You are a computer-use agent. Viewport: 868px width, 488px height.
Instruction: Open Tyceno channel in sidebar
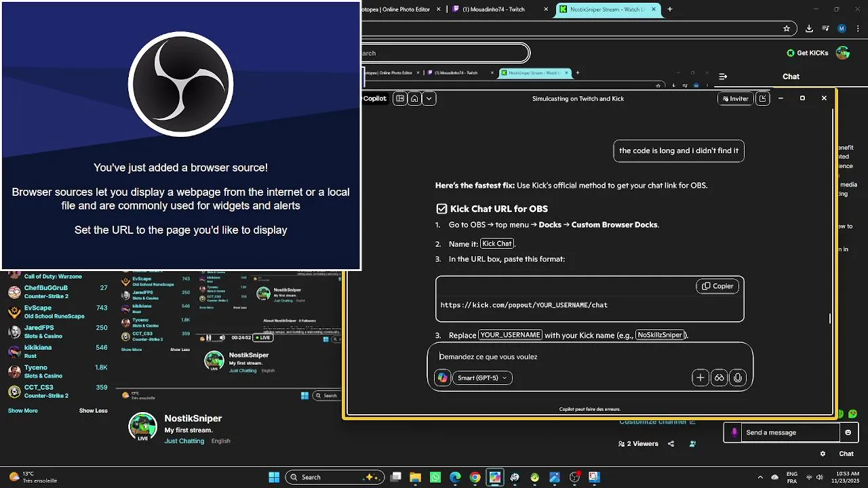tap(58, 371)
